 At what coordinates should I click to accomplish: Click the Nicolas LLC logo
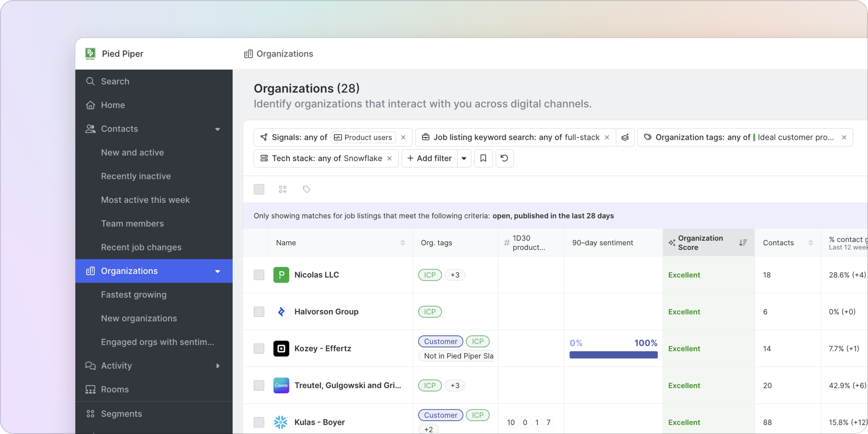(x=281, y=275)
